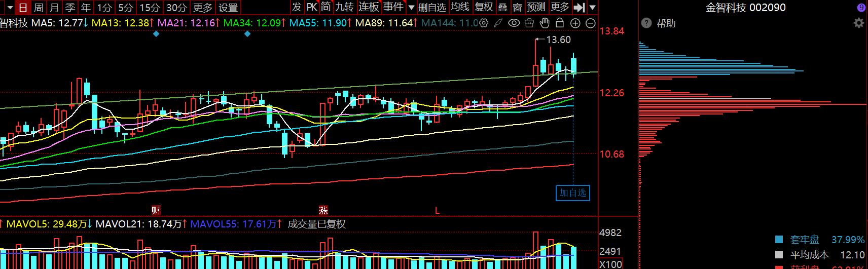Select the 30分 minute chart
The height and width of the screenshot is (269, 868).
pos(177,8)
